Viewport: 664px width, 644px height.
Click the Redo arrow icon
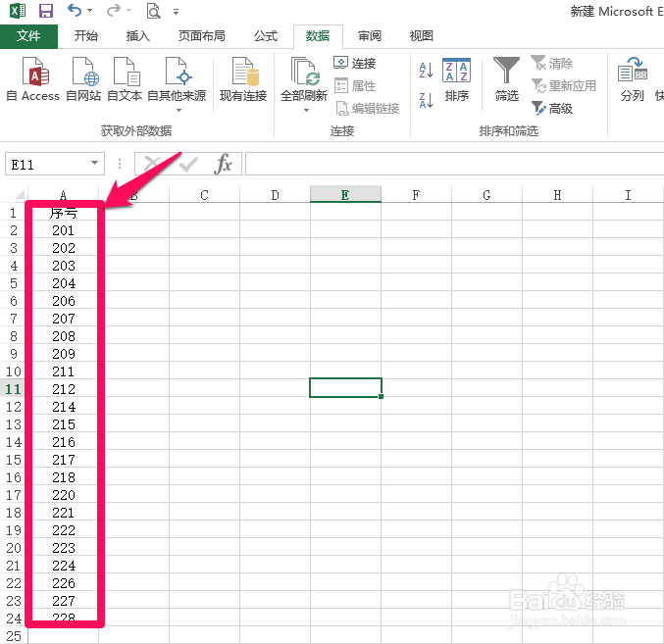113,10
